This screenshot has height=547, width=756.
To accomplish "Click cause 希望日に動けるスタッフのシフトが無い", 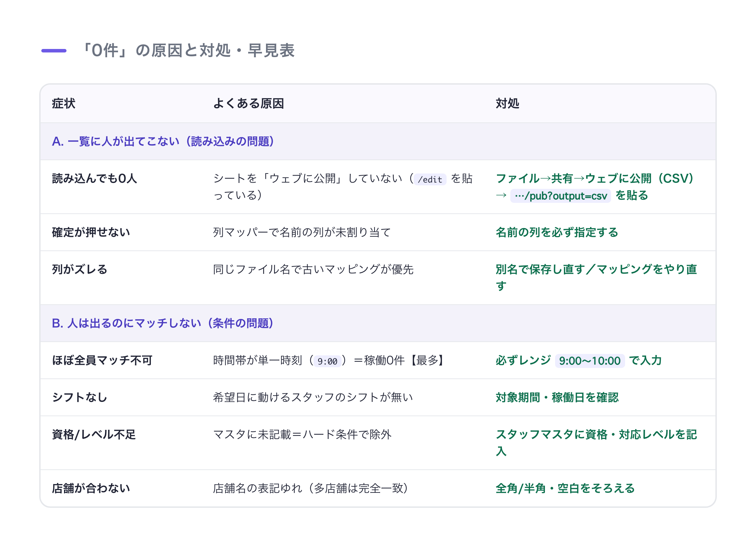I will [x=313, y=397].
